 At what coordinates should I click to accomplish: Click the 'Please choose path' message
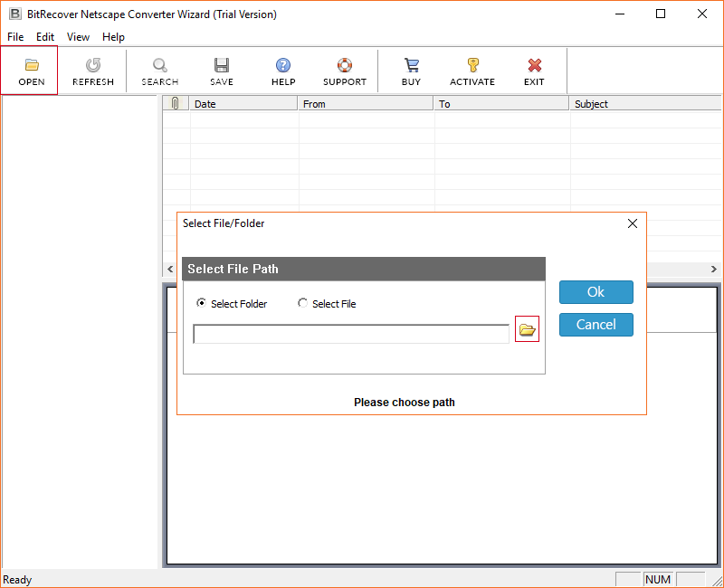coord(404,402)
